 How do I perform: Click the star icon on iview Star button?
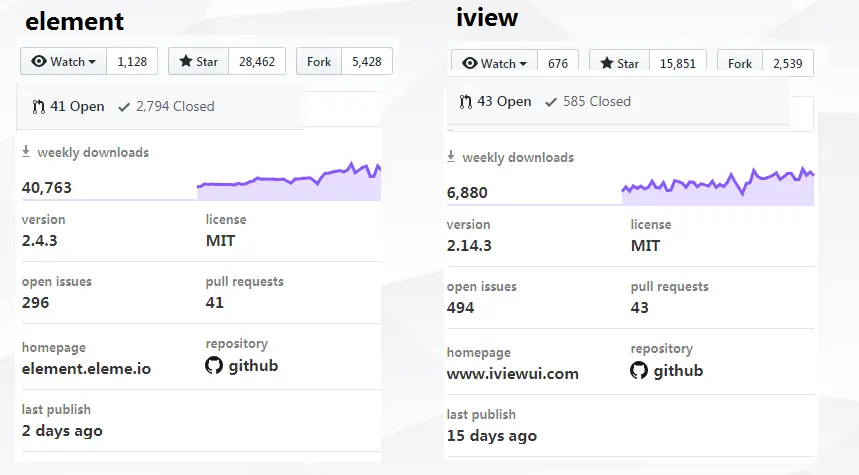click(x=606, y=63)
